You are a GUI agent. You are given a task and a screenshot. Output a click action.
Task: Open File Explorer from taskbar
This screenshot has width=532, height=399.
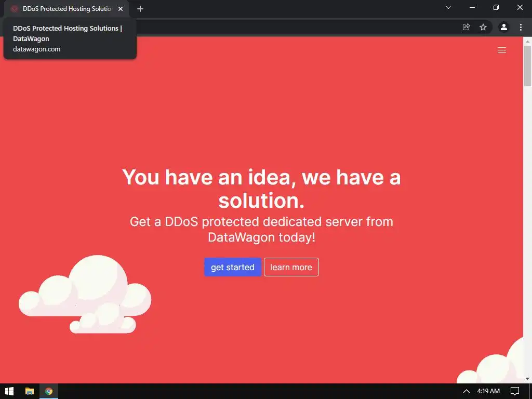tap(30, 391)
